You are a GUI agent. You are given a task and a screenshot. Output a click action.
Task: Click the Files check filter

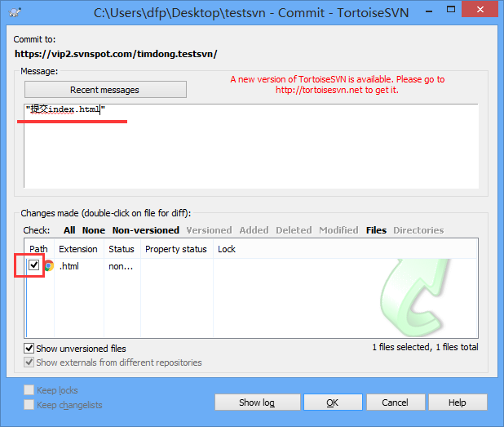[x=376, y=230]
